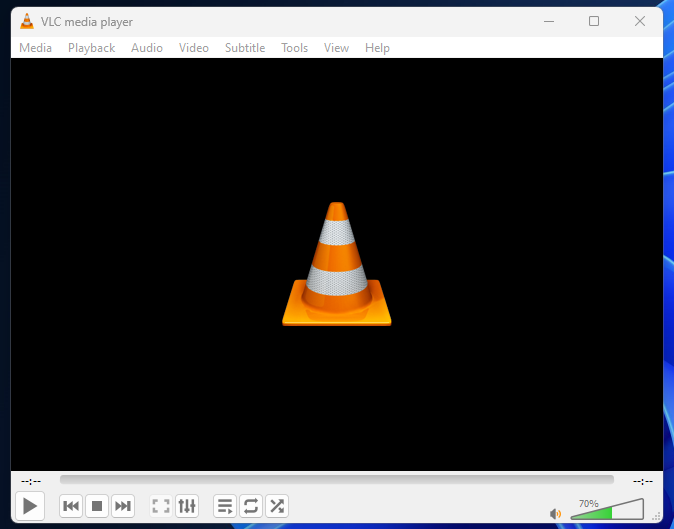Stop playback with the square button
The image size is (674, 529).
tap(97, 506)
